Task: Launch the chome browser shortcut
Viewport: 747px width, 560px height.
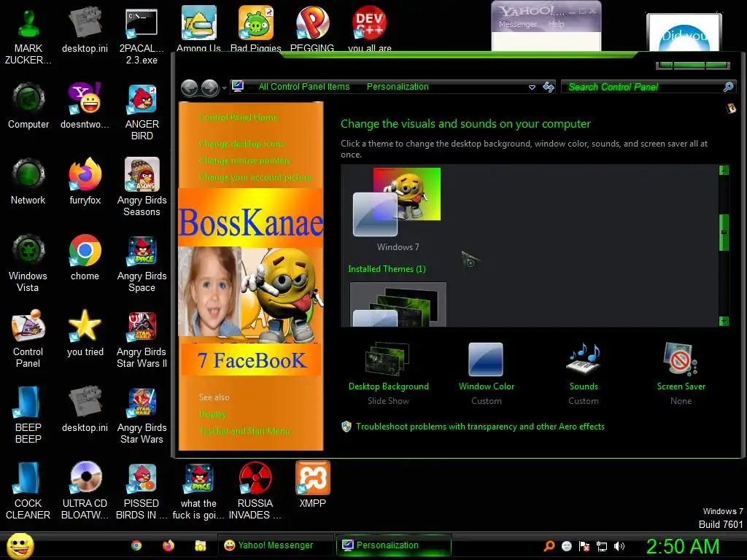Action: pyautogui.click(x=85, y=257)
